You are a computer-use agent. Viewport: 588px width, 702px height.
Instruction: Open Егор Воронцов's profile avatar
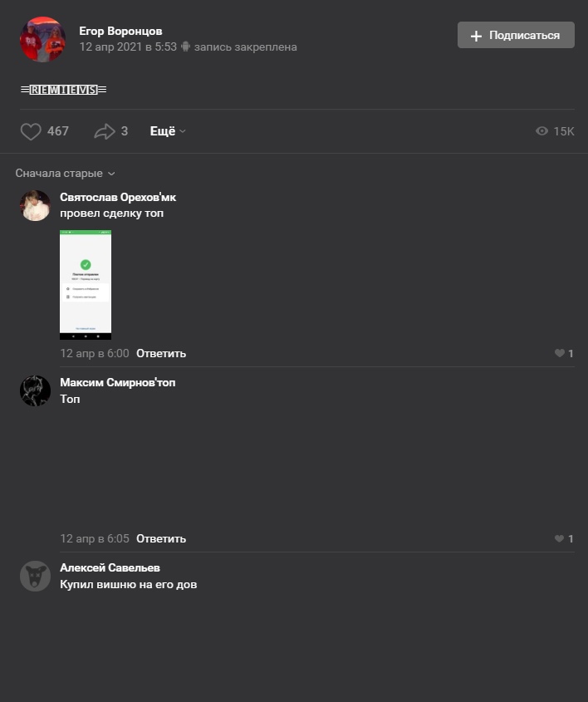[43, 39]
